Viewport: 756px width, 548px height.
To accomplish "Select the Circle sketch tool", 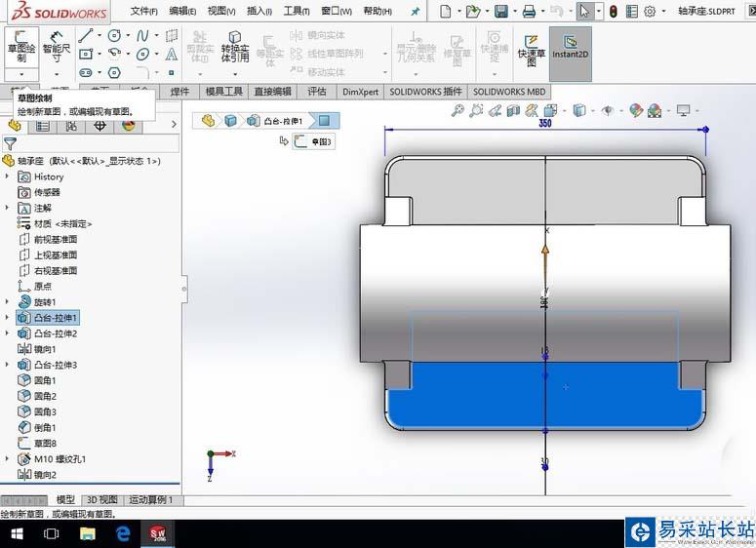I will 114,35.
